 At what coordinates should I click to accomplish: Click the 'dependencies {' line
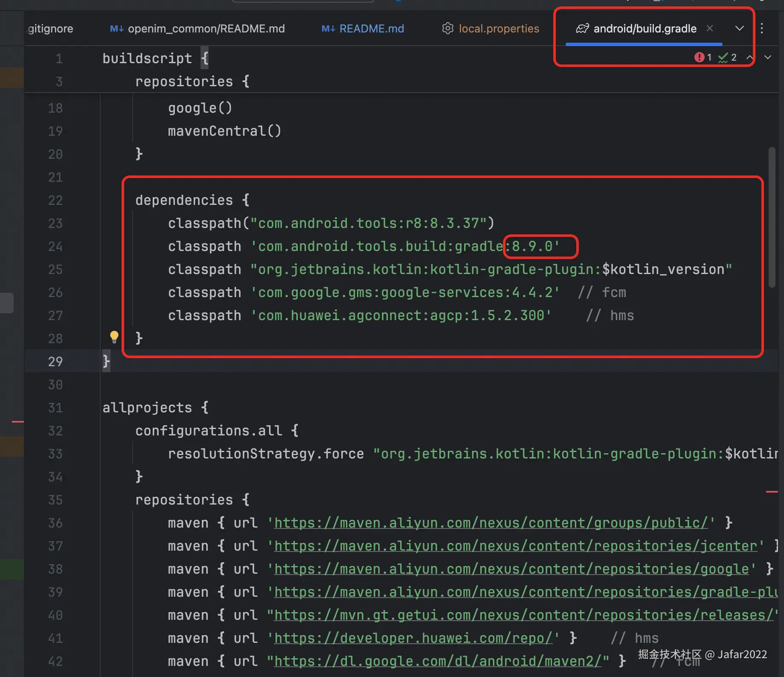tap(192, 200)
